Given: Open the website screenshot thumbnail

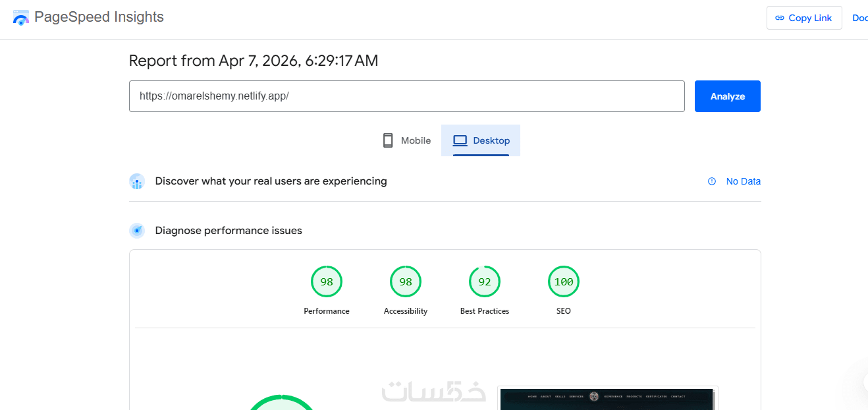Looking at the screenshot, I should (607, 398).
